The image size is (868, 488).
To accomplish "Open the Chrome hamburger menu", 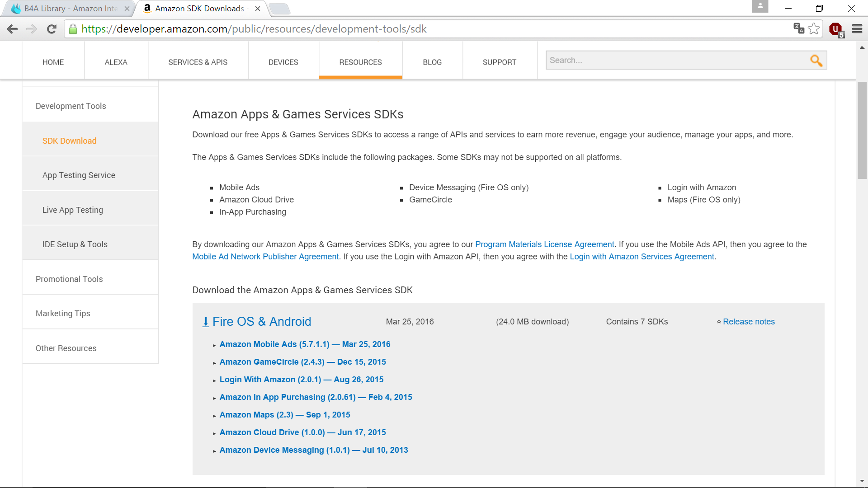I will pos(857,29).
